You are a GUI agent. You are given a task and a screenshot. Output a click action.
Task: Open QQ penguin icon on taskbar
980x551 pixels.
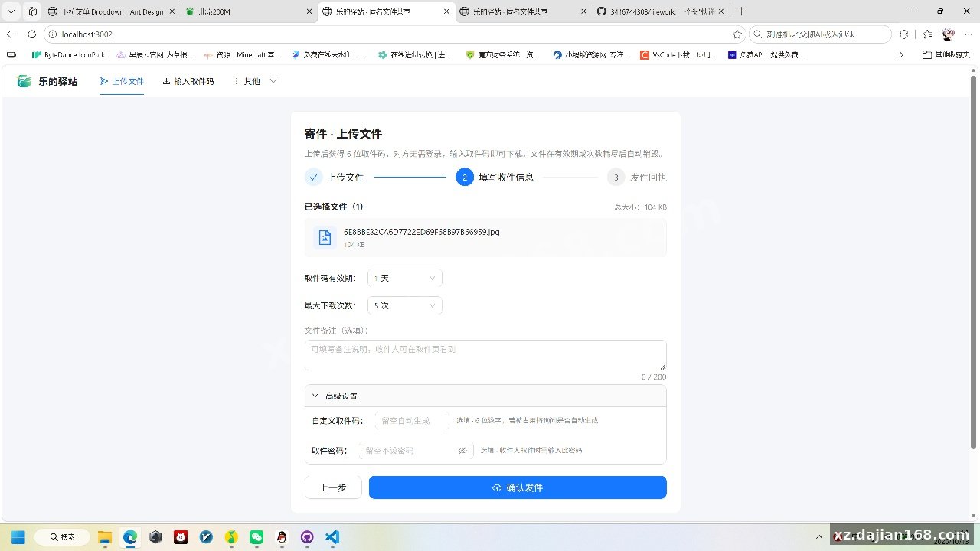[282, 536]
